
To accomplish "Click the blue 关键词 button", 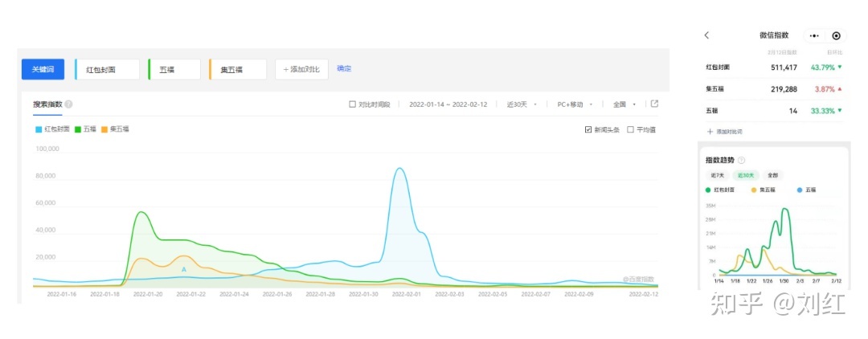I will tap(43, 69).
